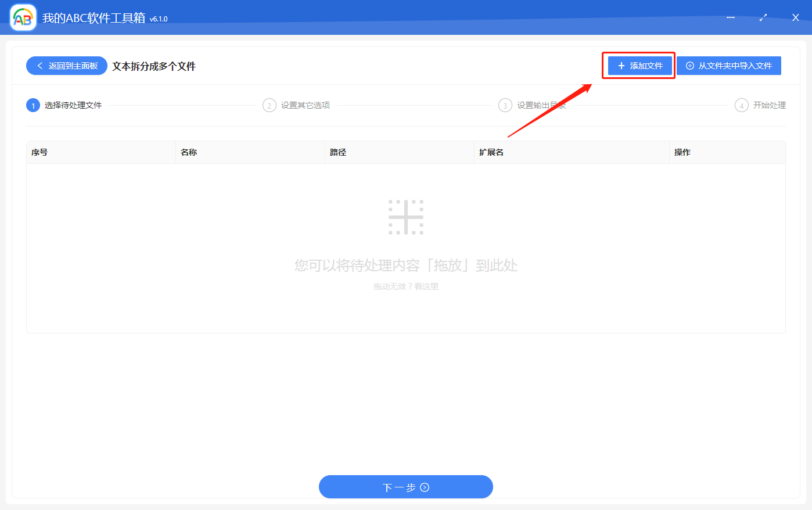This screenshot has width=812, height=510.
Task: Return to main panel via 返回到主面板
Action: 66,66
